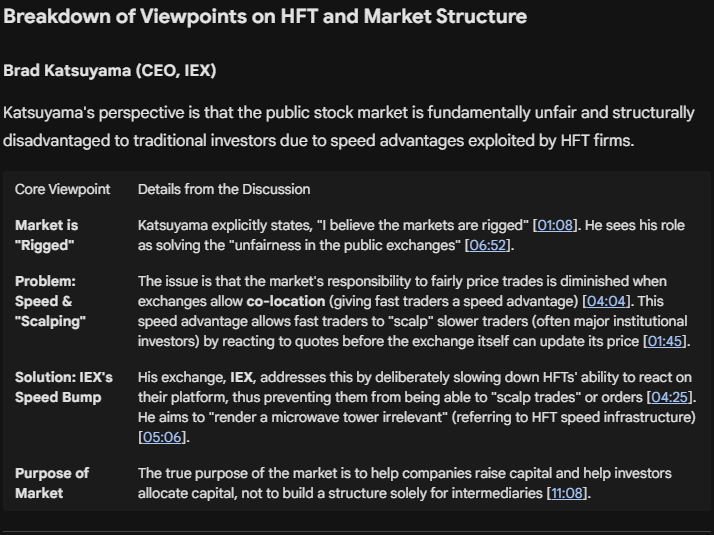Image resolution: width=714 pixels, height=535 pixels.
Task: Open the 11:08 timestamp link
Action: point(568,493)
